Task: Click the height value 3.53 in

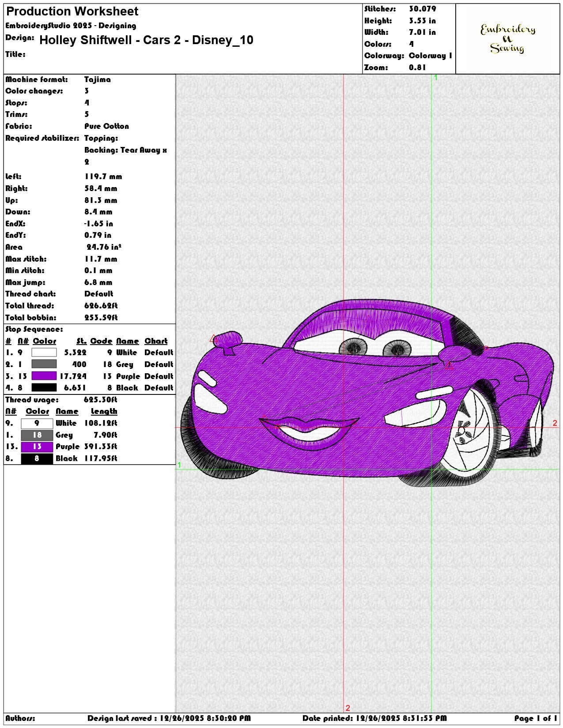Action: 422,21
